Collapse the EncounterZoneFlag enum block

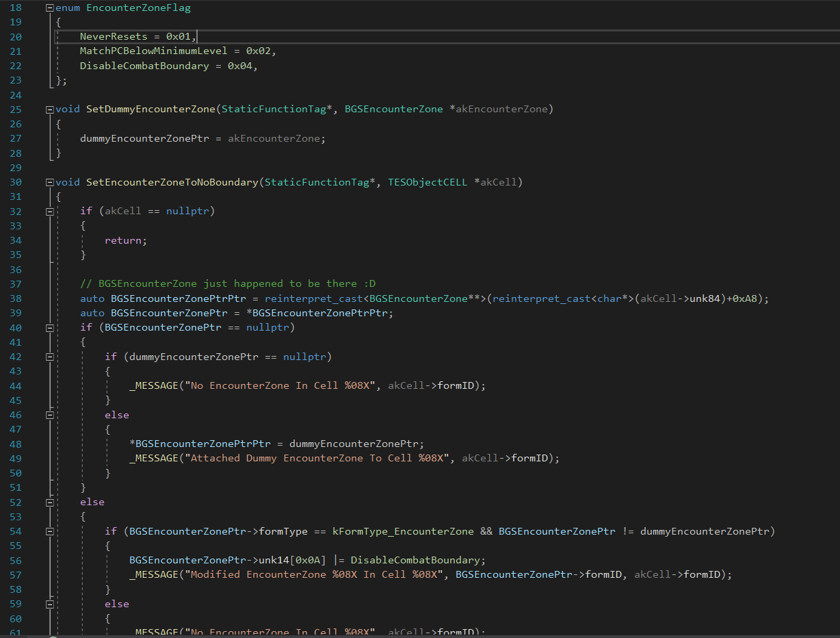[x=49, y=8]
